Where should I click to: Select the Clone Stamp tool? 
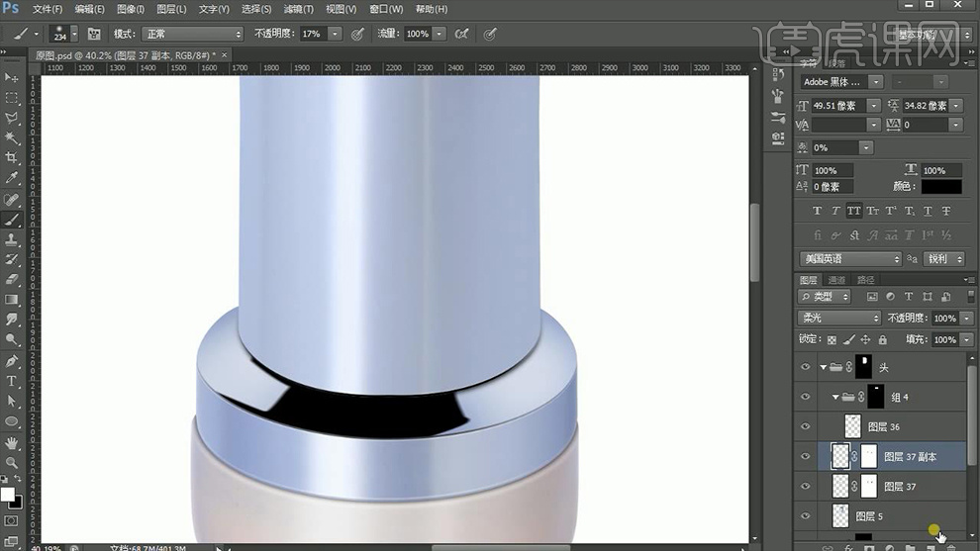pos(12,239)
